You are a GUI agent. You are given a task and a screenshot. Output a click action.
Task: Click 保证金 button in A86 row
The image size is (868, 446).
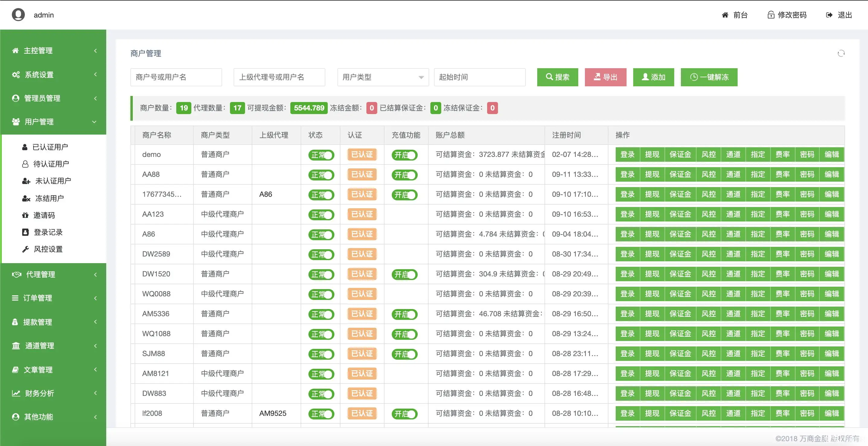pyautogui.click(x=680, y=234)
